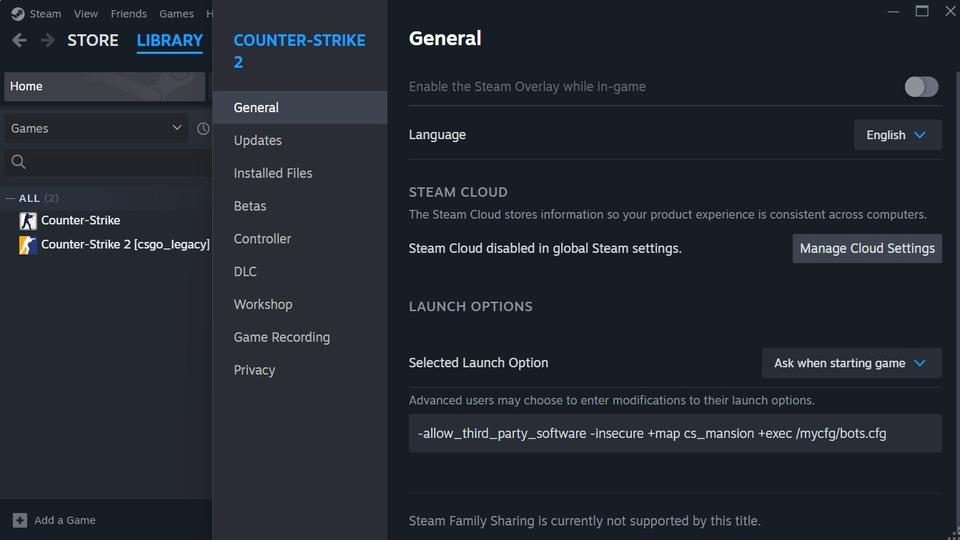Go forward with the right arrow icon
The width and height of the screenshot is (960, 540).
tap(47, 40)
